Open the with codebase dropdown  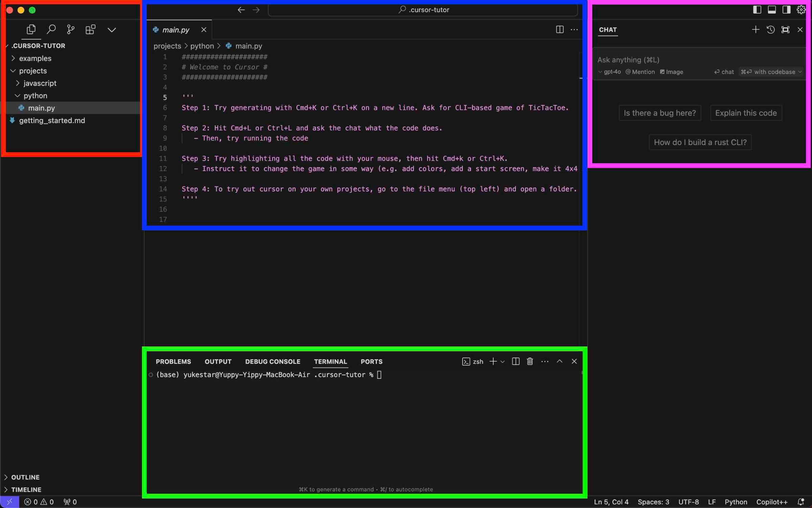click(x=771, y=72)
